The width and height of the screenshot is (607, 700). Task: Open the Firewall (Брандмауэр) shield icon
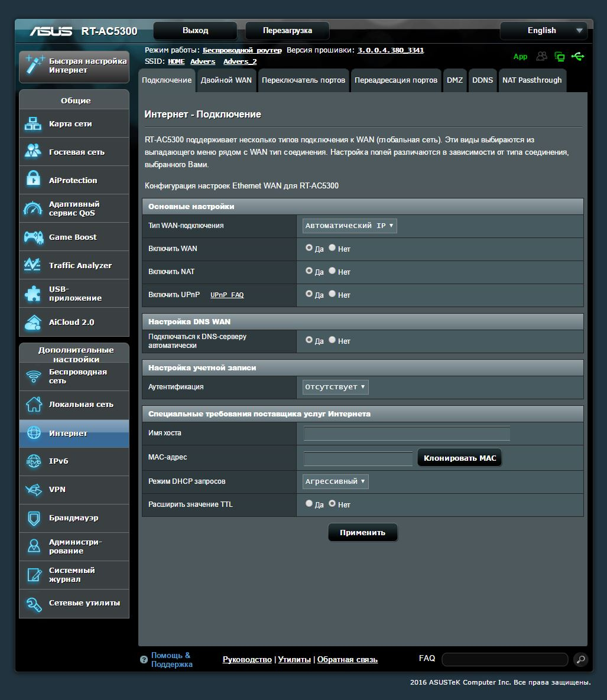[34, 518]
